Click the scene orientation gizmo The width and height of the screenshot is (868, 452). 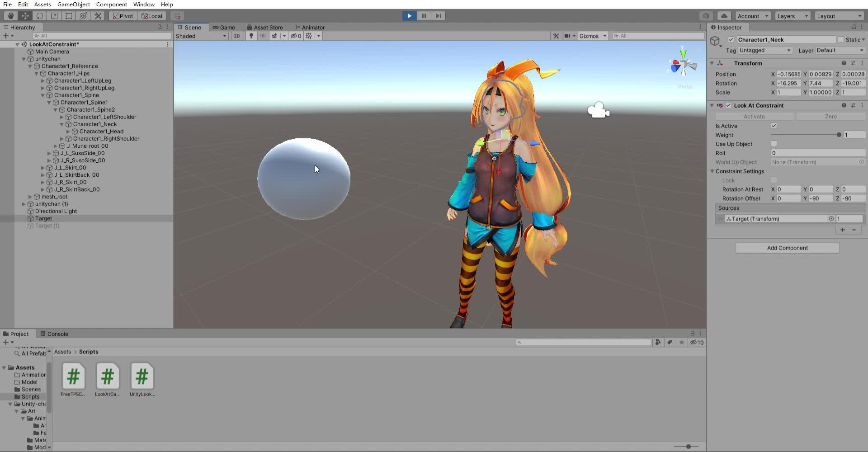(x=683, y=66)
